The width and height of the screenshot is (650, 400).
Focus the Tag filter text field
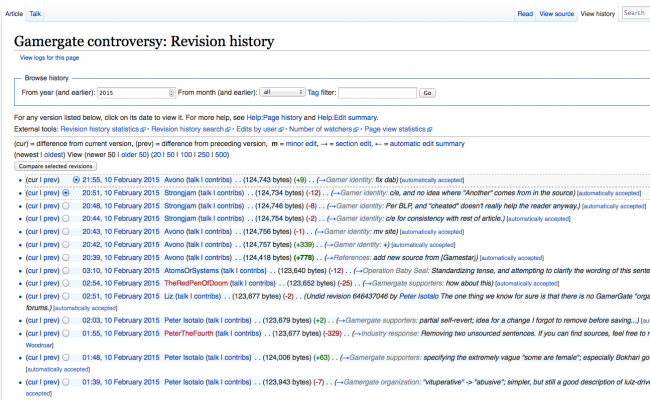tap(376, 92)
